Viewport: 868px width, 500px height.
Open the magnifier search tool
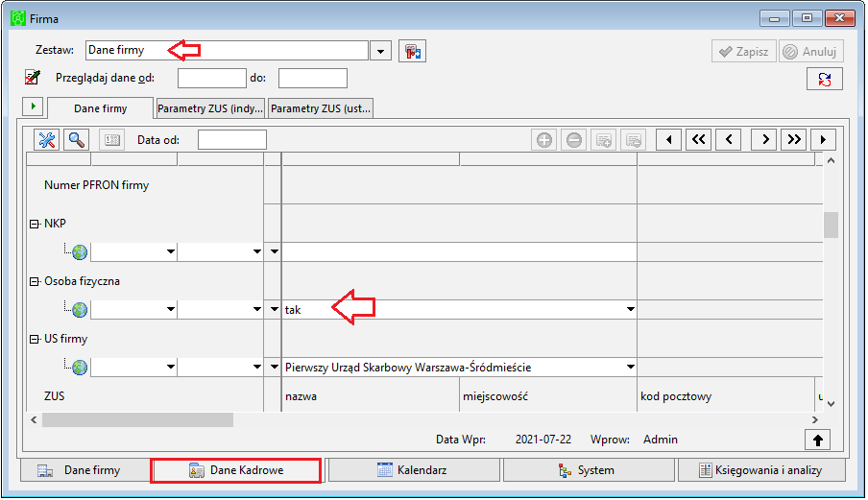(x=77, y=140)
